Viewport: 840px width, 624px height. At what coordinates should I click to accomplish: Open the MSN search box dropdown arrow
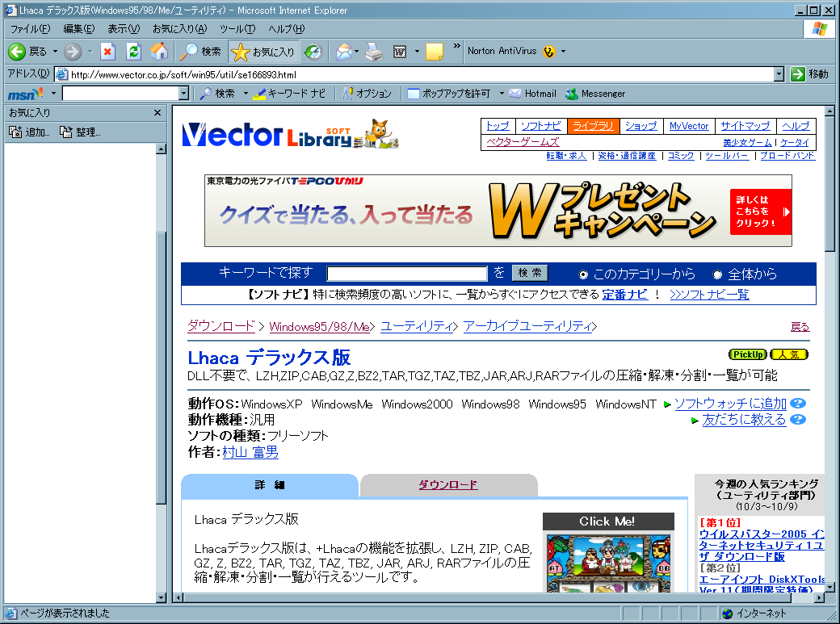(184, 94)
